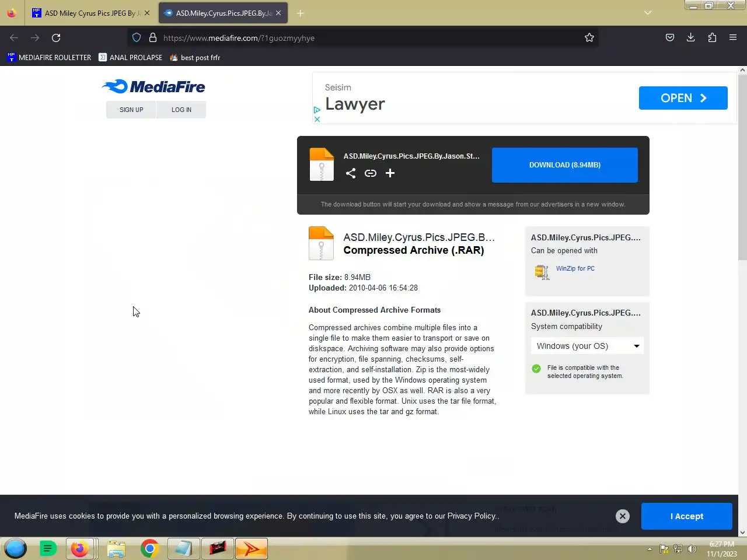Dismiss the cookie notice with X icon
Viewport: 747px width, 560px height.
click(623, 516)
